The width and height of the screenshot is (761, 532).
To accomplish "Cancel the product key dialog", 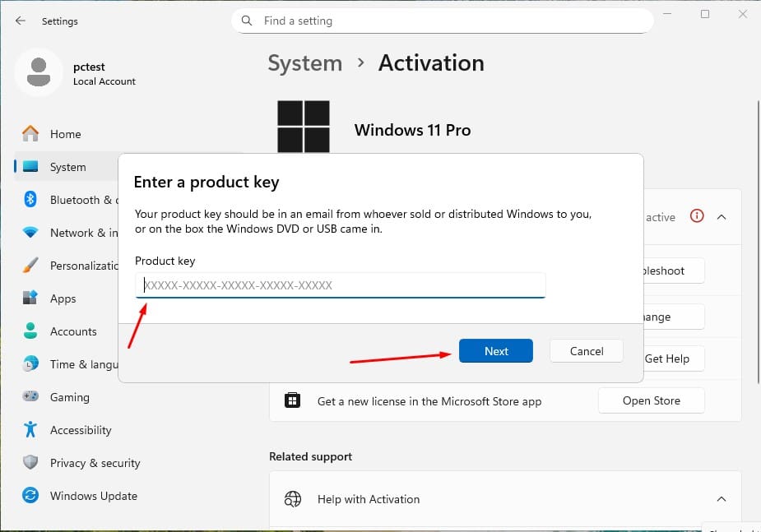I will pyautogui.click(x=587, y=351).
